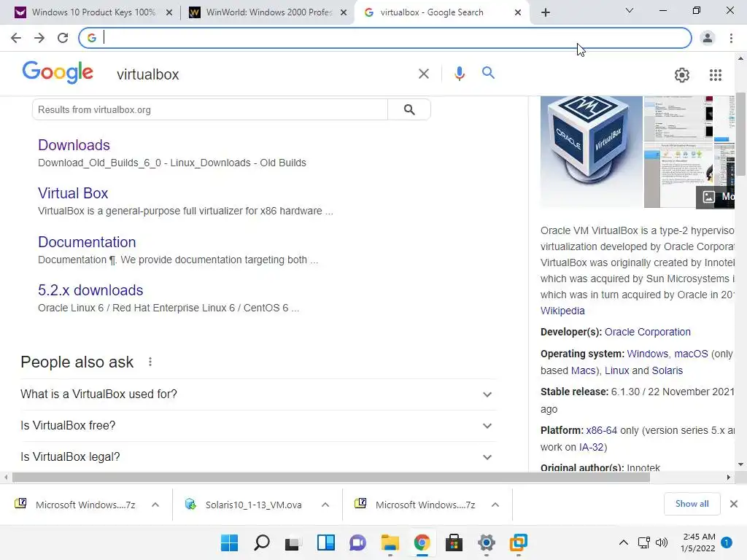The height and width of the screenshot is (560, 747).
Task: Close the WinWorld Windows 2000 tab
Action: [x=344, y=13]
